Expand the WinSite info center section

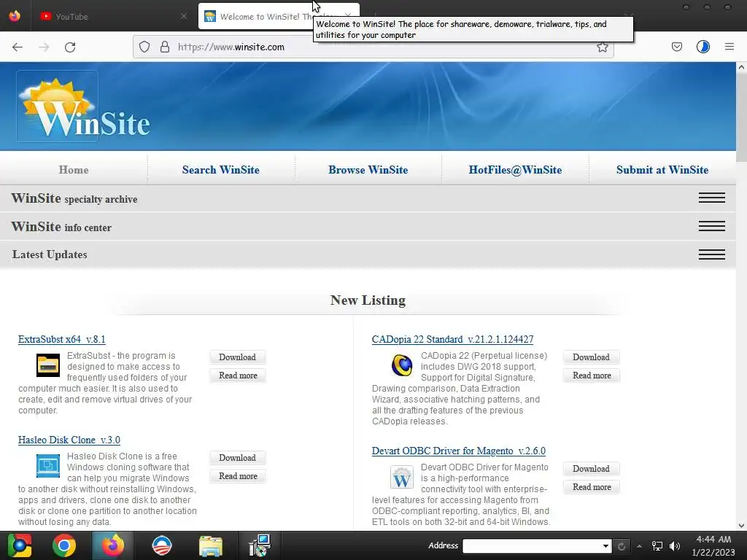point(712,226)
